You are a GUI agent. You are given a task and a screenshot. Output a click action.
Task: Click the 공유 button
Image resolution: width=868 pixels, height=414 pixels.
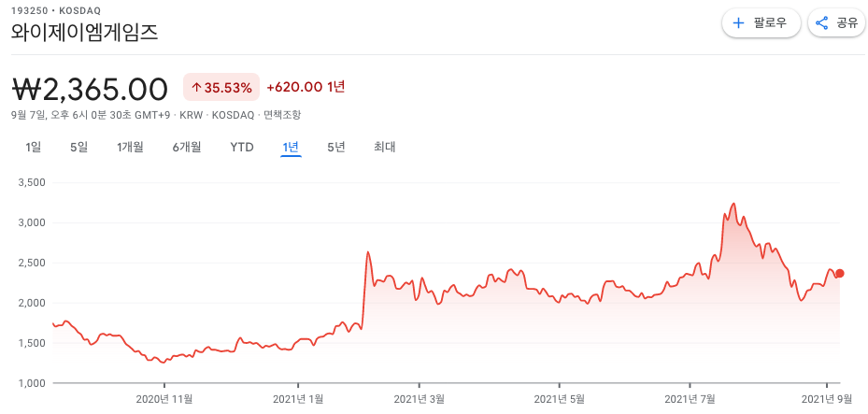836,23
